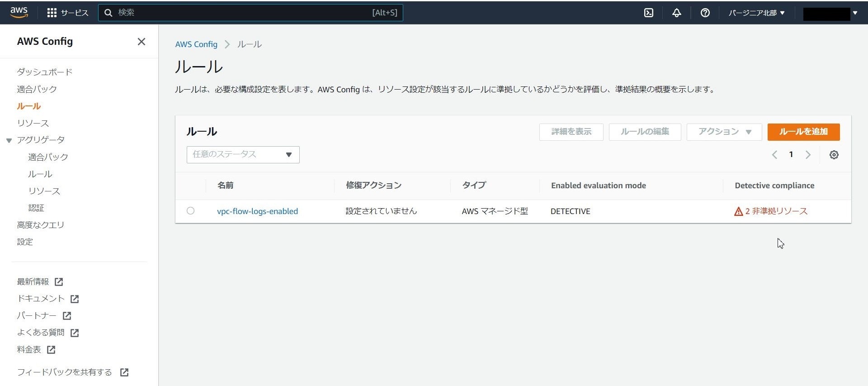Open 適合パック under アグリゲータ

48,157
